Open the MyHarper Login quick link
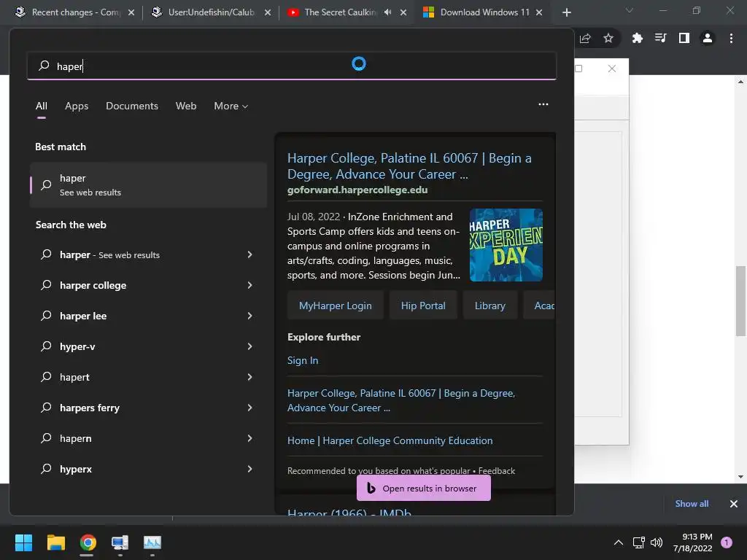This screenshot has width=747, height=560. (336, 306)
